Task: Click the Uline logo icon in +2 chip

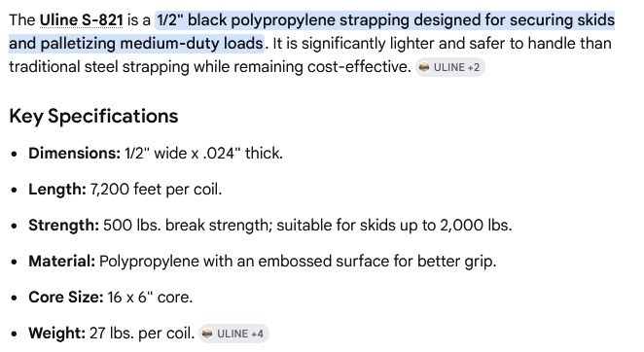Action: (x=424, y=67)
